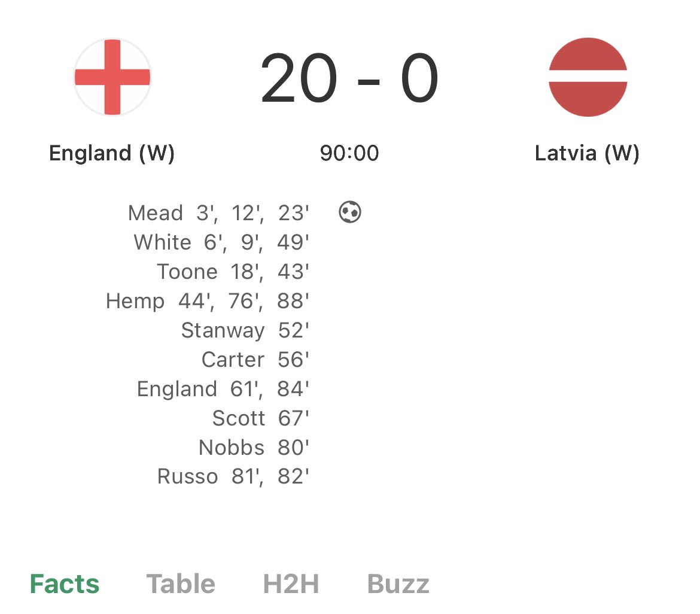
Task: Tap the Toone goalscorer entry
Action: coord(233,272)
